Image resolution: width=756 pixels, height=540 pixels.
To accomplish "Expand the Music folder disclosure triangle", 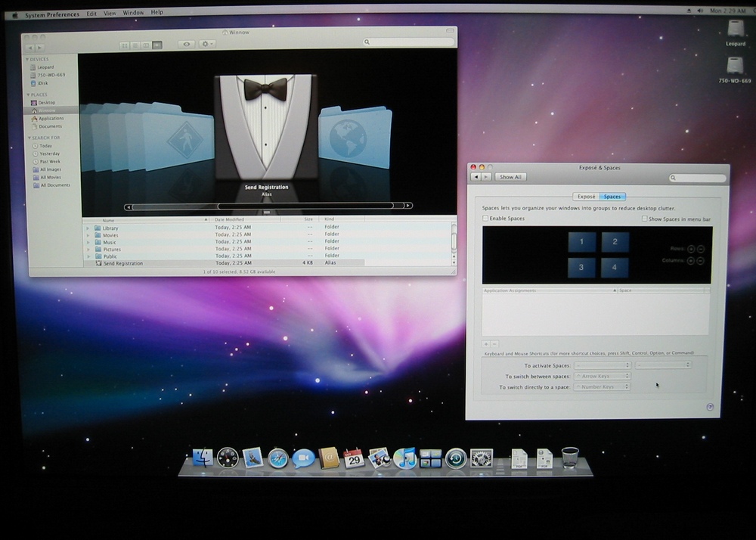I will click(88, 243).
